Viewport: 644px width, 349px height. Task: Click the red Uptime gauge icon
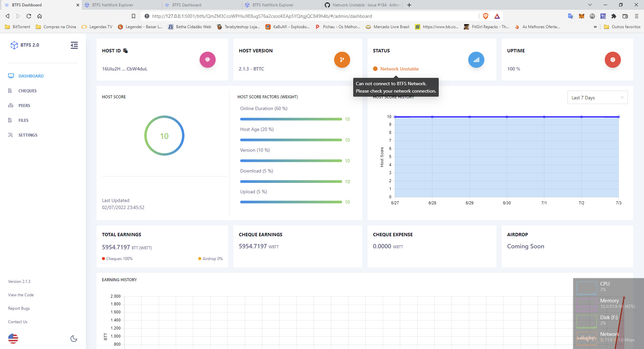point(612,59)
